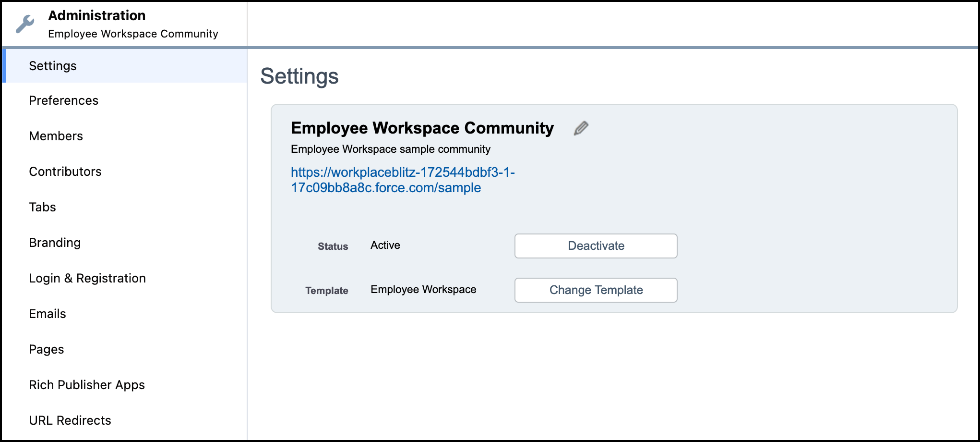
Task: Click the Status field label
Action: pyautogui.click(x=333, y=246)
